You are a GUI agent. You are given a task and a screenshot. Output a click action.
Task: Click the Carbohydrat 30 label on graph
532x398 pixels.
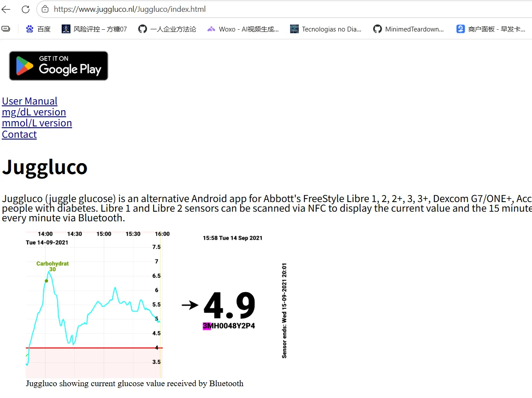click(52, 266)
